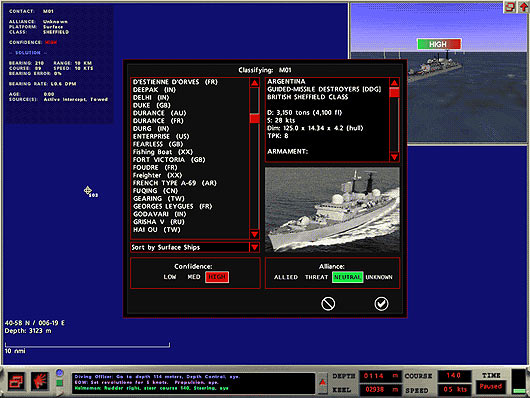Select Freighter (XX) entry
This screenshot has height=398, width=530.
tap(157, 175)
